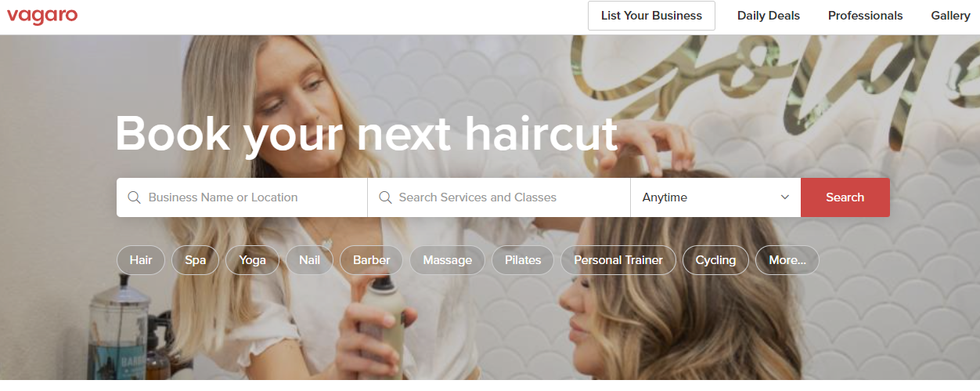Image resolution: width=980 pixels, height=391 pixels.
Task: Choose the Yoga category chip
Action: pos(253,260)
